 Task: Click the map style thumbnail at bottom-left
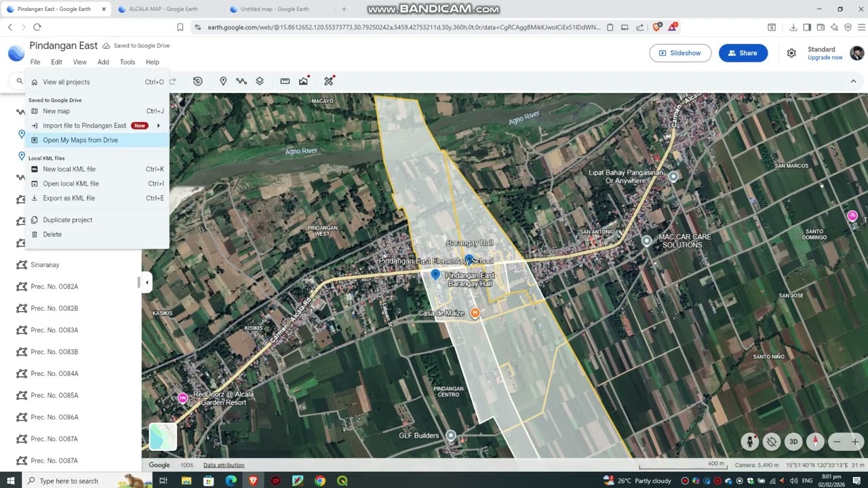[163, 437]
